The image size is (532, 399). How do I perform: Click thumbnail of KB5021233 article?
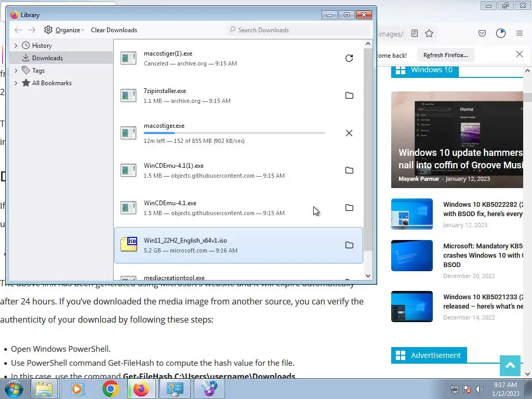[x=411, y=307]
